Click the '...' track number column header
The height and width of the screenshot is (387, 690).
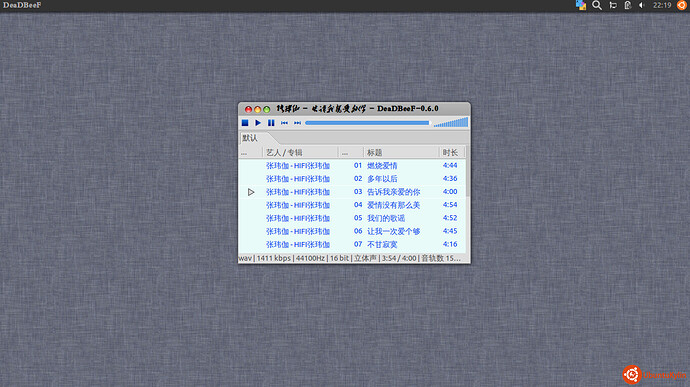click(351, 152)
